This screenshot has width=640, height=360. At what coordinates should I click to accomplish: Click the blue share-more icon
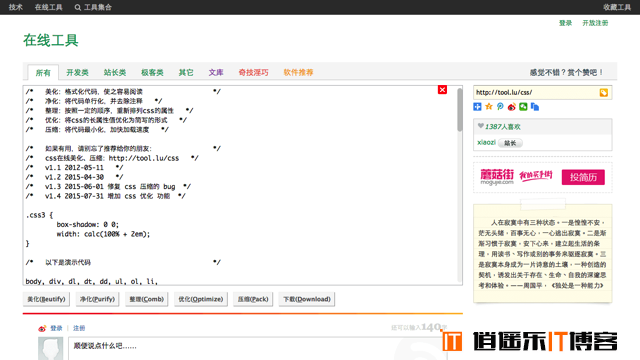click(477, 107)
